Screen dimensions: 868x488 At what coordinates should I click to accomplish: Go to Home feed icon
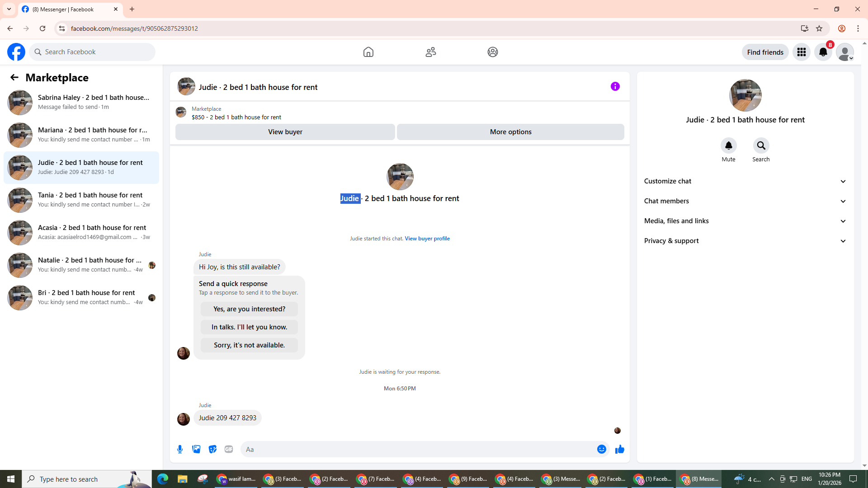tap(368, 52)
